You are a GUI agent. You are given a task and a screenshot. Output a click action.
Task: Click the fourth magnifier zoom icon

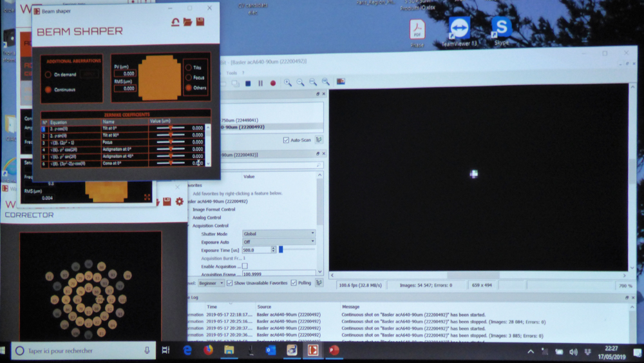click(326, 83)
